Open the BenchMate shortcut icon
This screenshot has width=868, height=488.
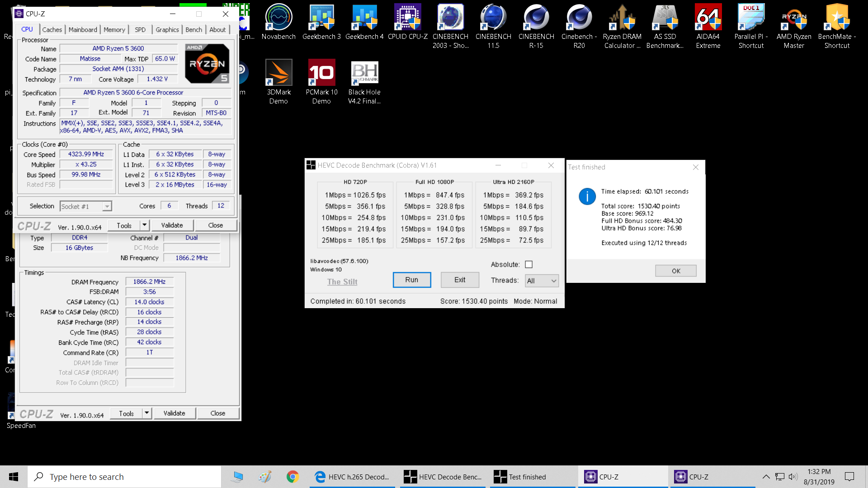pos(837,26)
